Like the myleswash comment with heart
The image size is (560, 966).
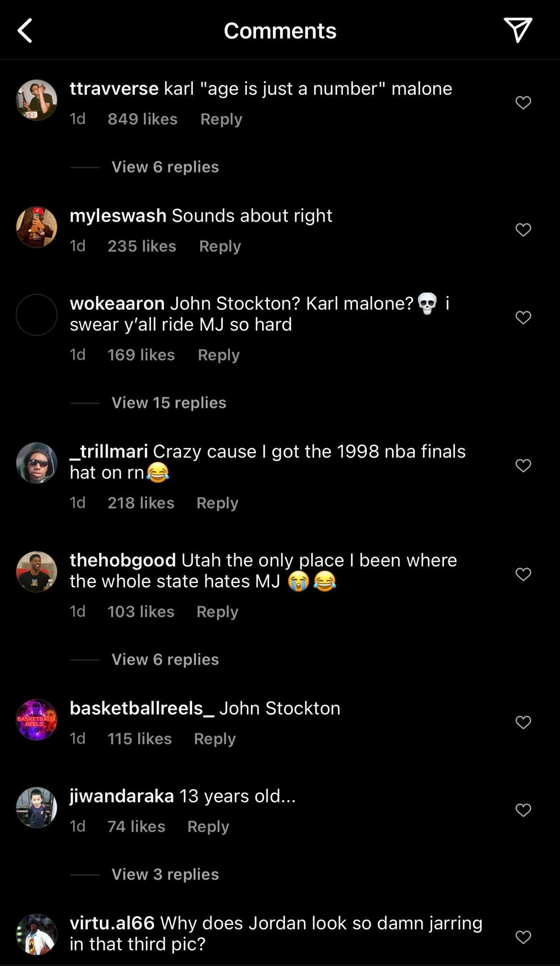coord(523,230)
